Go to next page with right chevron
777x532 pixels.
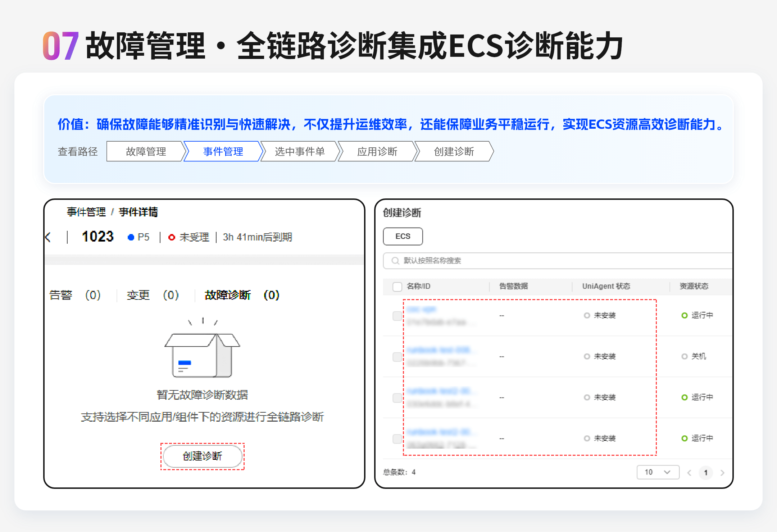(x=722, y=472)
